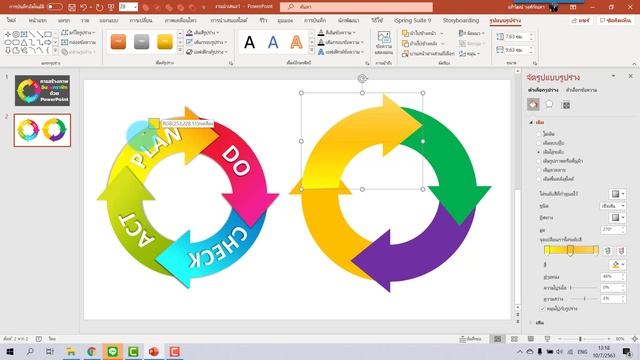Click Effects icon in Format Shape pane
This screenshot has width=640, height=360.
549,105
